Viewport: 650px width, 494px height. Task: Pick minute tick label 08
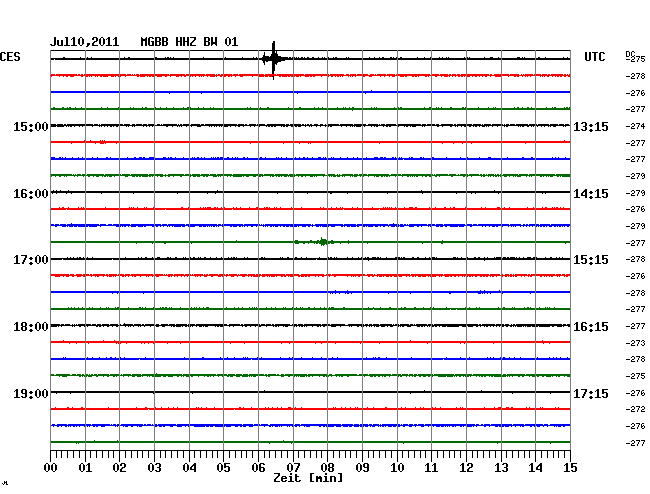[327, 468]
